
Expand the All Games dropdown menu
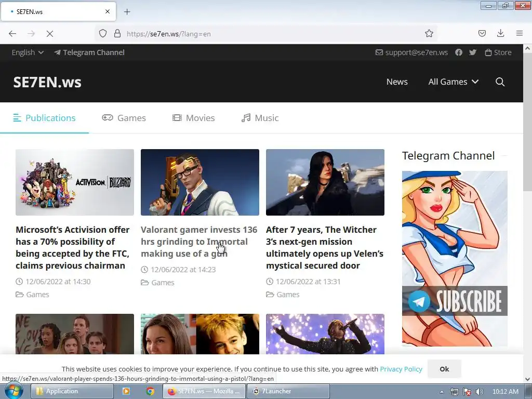point(453,82)
